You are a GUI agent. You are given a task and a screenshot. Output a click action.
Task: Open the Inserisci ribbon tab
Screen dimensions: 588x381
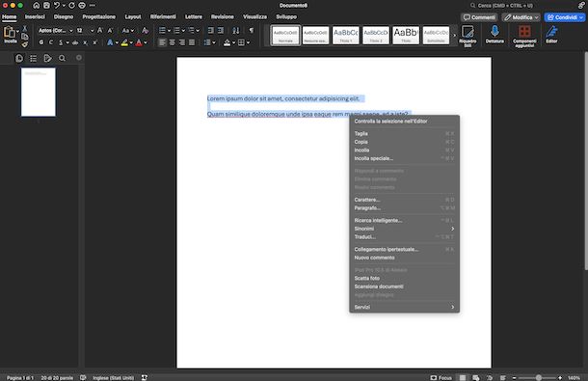coord(35,17)
